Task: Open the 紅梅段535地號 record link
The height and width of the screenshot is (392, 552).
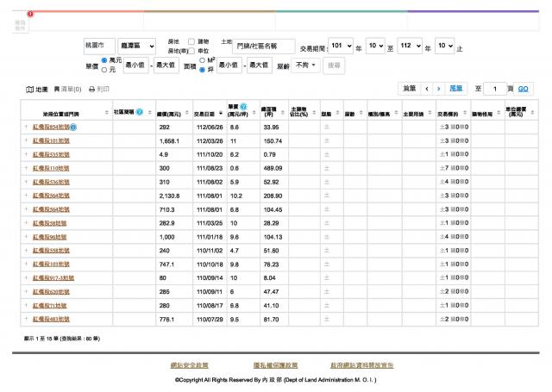Action: (x=50, y=152)
